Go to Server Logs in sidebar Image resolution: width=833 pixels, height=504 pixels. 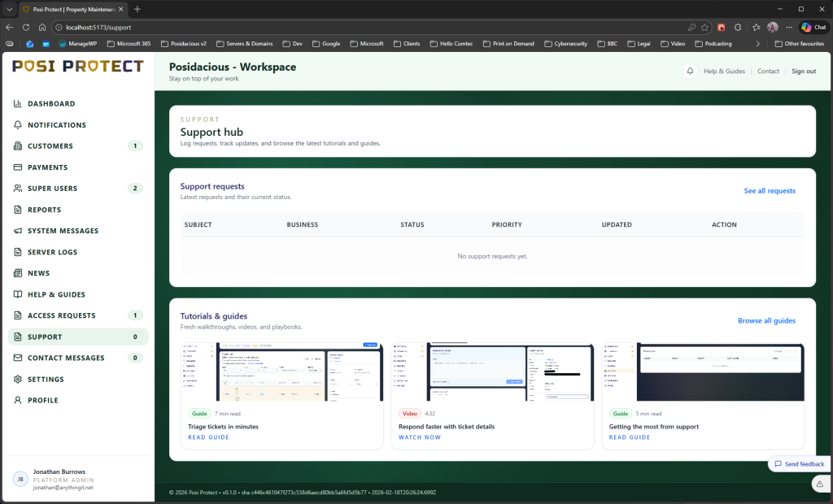[x=52, y=252]
